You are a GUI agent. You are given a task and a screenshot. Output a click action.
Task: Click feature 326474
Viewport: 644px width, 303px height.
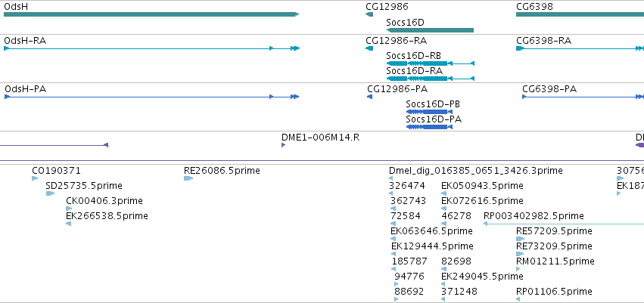pos(393,193)
